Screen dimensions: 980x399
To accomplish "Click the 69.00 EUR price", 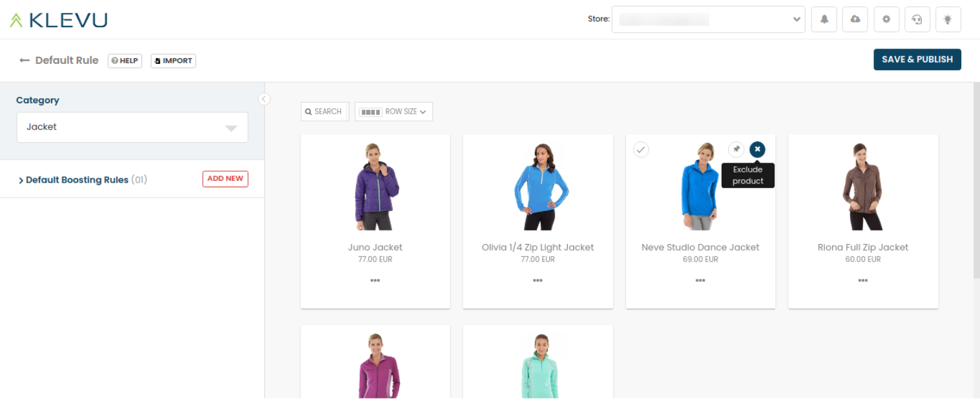I will tap(701, 260).
